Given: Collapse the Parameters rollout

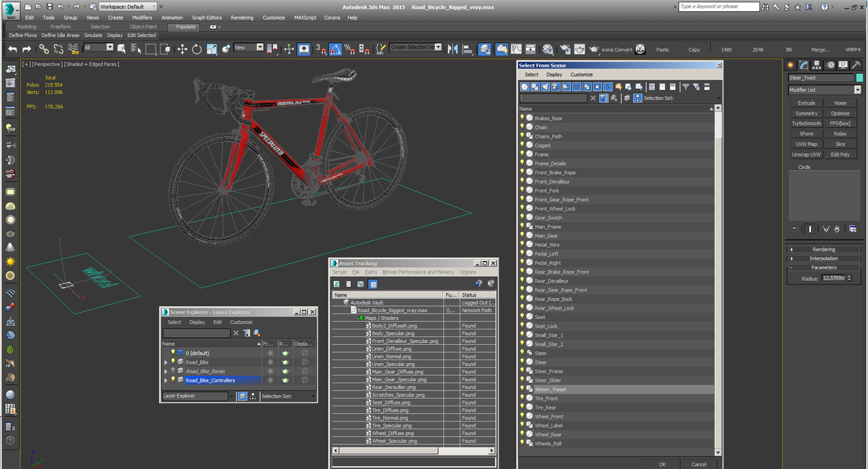Looking at the screenshot, I should (x=824, y=267).
